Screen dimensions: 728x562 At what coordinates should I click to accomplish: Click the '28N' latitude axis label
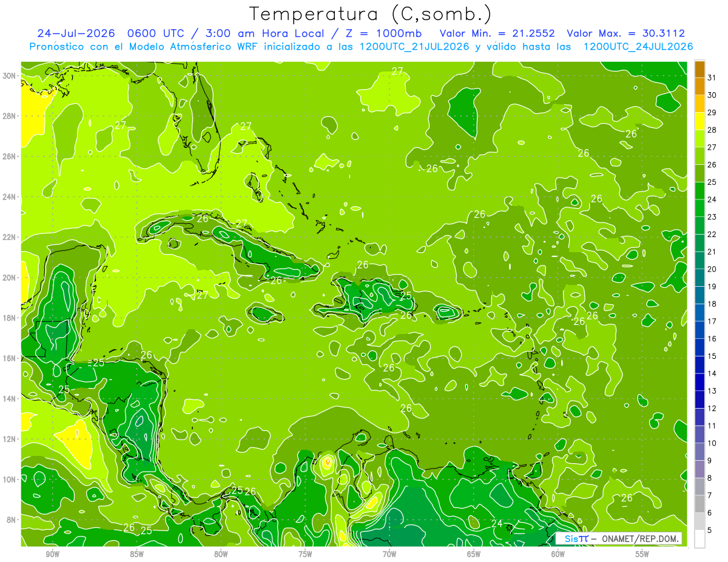click(x=10, y=116)
